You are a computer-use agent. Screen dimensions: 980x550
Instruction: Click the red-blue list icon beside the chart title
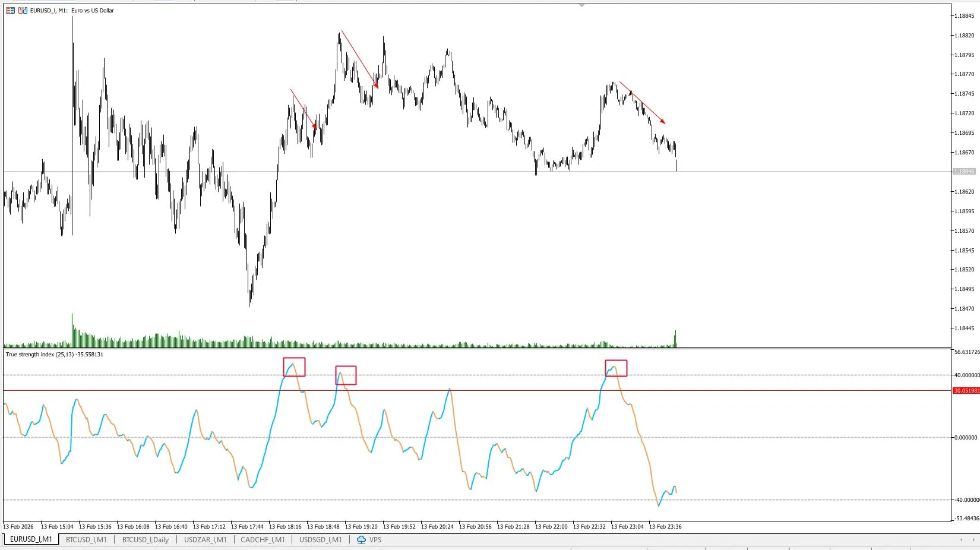coord(10,11)
